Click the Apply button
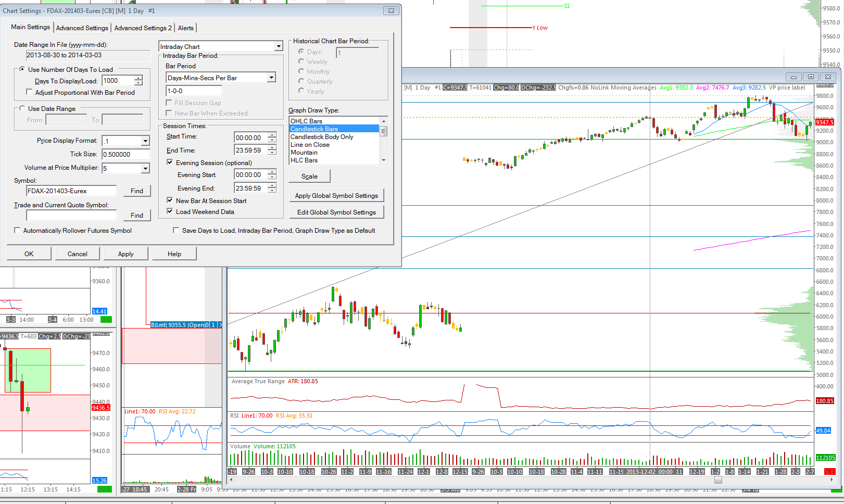844x504 pixels. click(x=126, y=254)
